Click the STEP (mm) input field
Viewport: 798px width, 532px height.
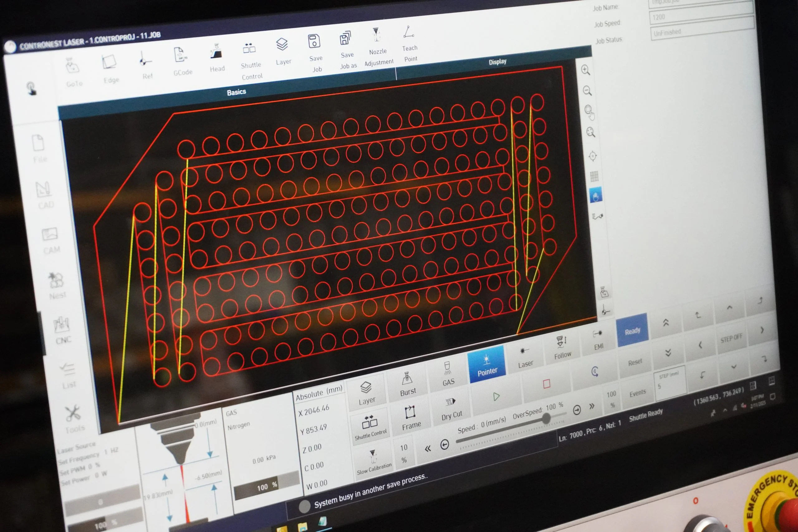coord(670,383)
